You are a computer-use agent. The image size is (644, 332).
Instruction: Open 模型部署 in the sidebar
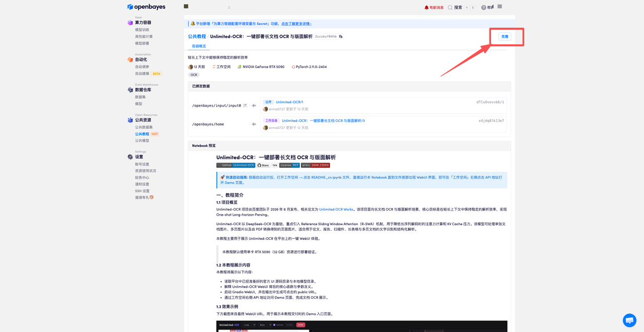point(142,43)
